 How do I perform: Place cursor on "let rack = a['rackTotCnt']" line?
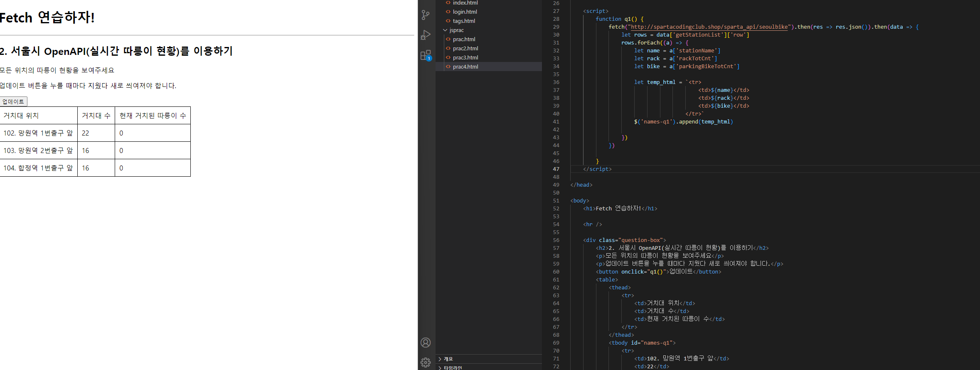pyautogui.click(x=676, y=59)
